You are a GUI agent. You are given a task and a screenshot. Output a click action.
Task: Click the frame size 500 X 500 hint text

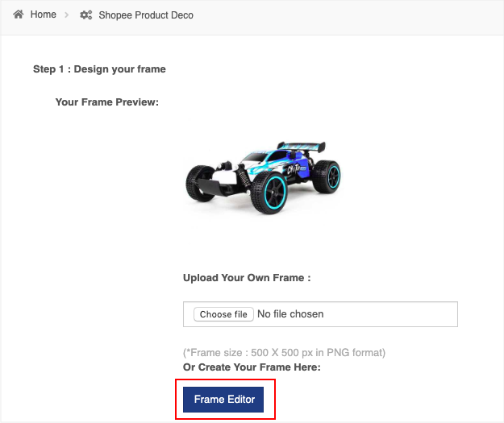click(284, 353)
